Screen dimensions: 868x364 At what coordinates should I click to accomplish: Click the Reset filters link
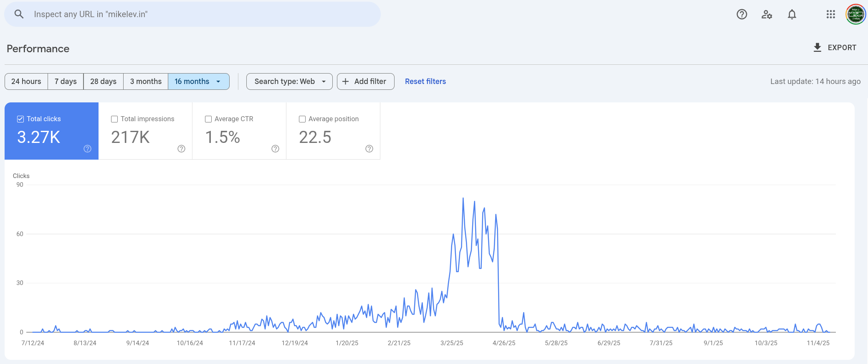click(425, 81)
